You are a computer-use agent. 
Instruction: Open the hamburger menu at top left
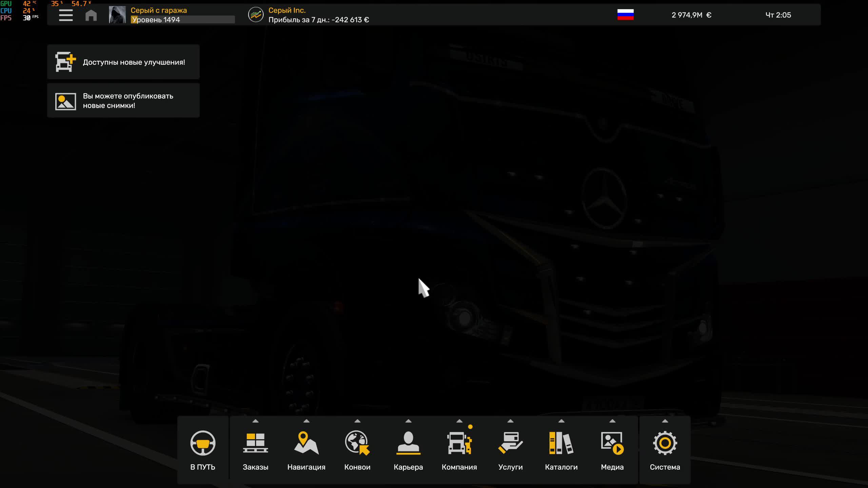tap(66, 15)
